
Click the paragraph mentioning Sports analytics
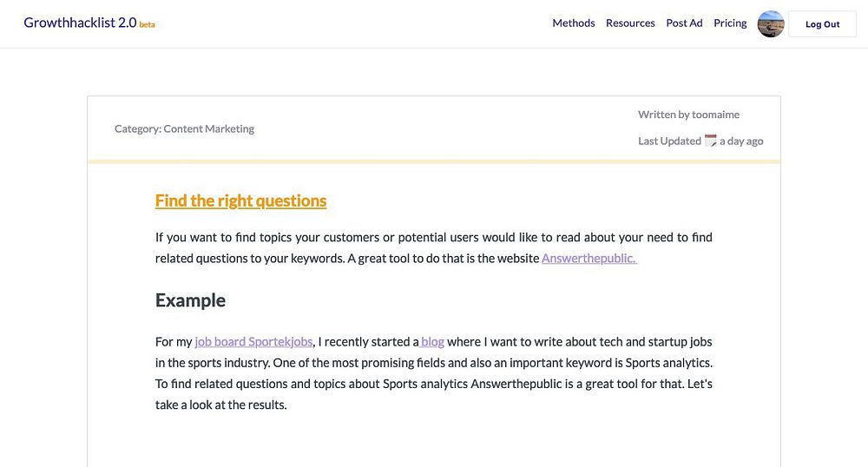coord(434,373)
